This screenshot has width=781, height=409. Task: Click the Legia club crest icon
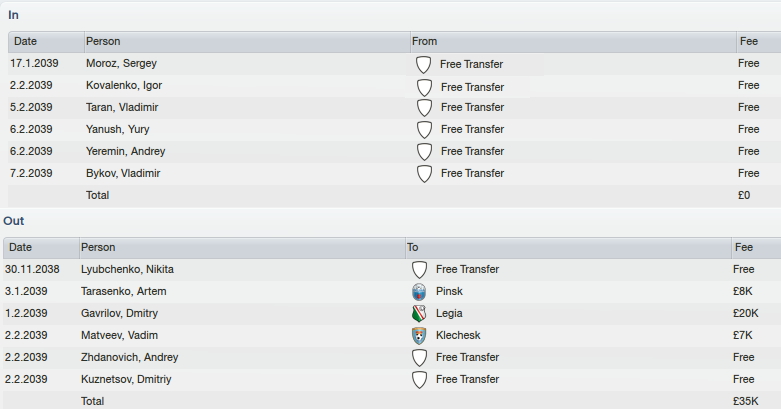tap(419, 313)
